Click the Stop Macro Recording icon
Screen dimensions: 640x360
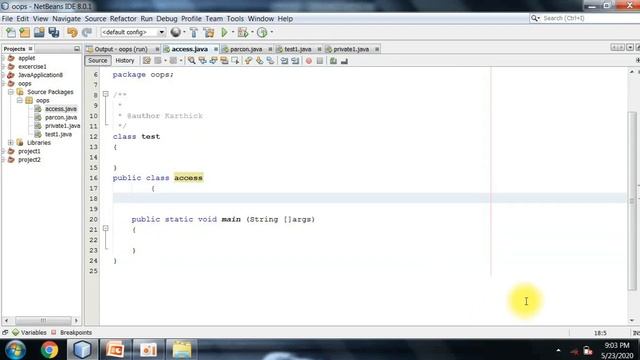click(320, 61)
